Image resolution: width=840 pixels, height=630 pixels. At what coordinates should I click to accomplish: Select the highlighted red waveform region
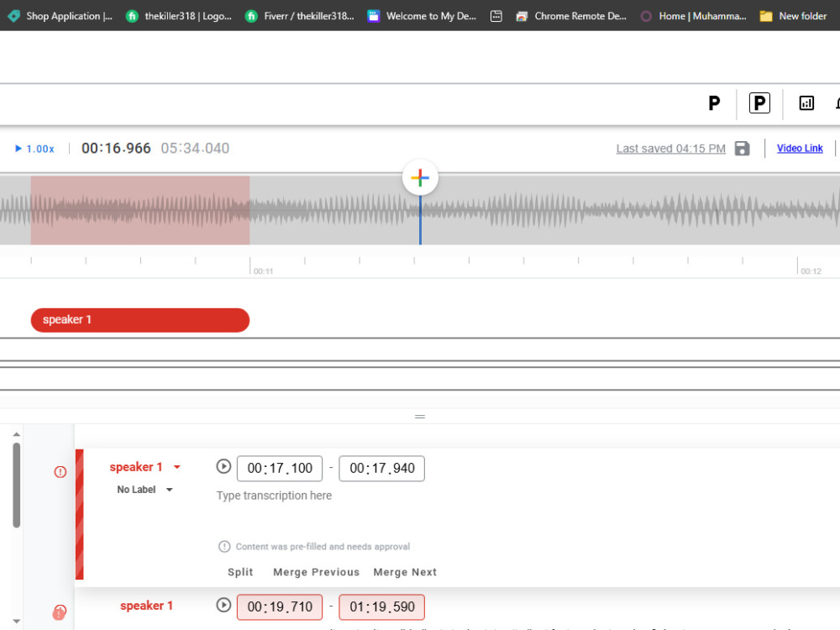[139, 211]
